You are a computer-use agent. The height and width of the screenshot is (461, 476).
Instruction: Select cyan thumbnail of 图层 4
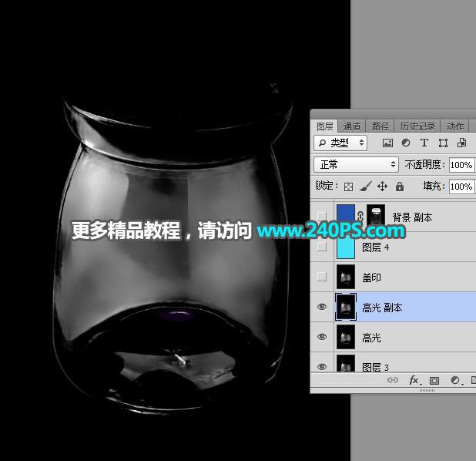coord(346,247)
